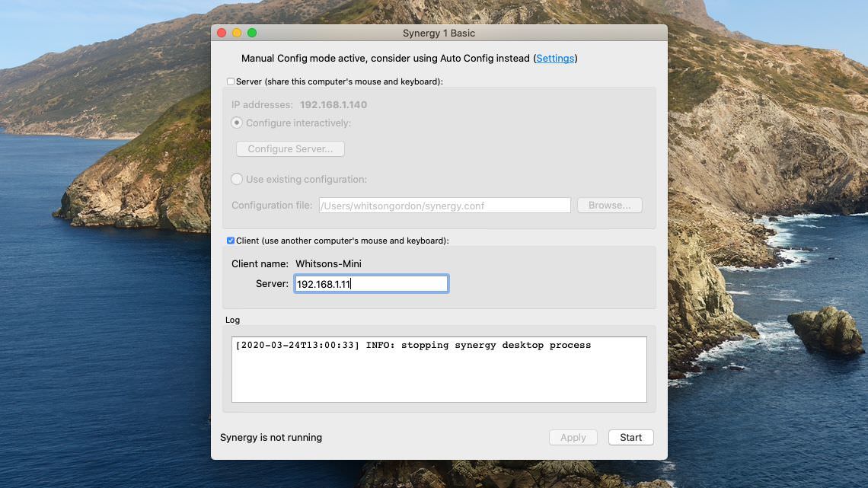Image resolution: width=868 pixels, height=488 pixels.
Task: Click the Synergy 1 Basic title bar
Action: coord(439,33)
